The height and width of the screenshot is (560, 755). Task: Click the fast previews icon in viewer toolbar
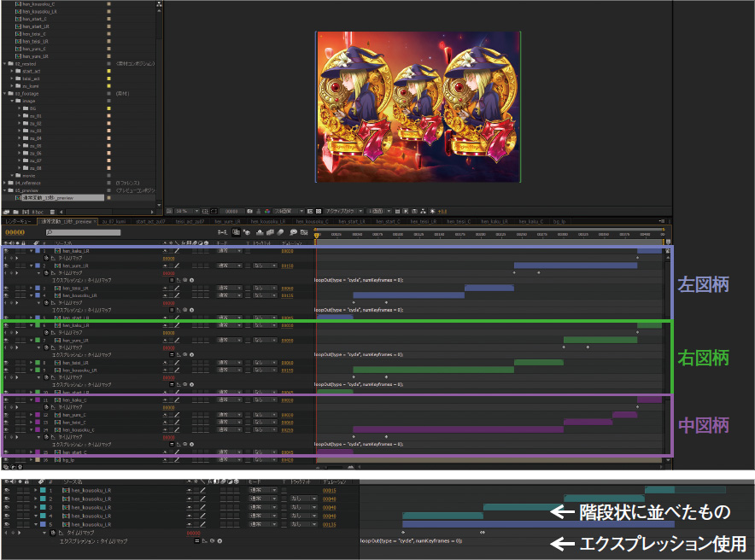tap(405, 211)
